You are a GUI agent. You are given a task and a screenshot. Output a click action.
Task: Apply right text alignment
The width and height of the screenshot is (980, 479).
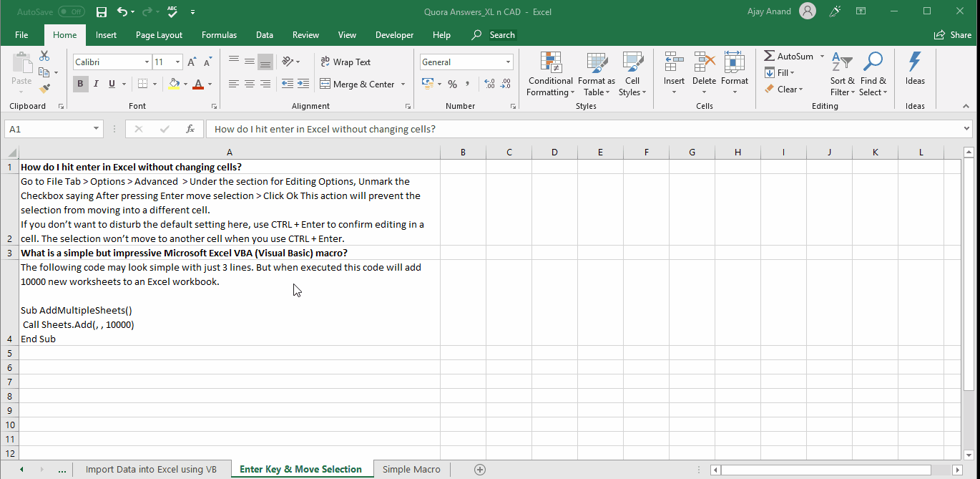click(x=265, y=84)
